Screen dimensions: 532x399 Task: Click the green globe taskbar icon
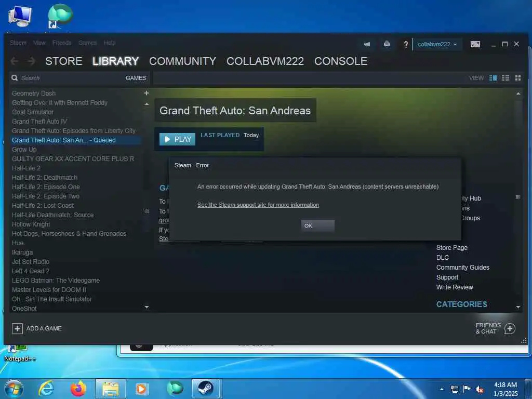[x=175, y=389]
